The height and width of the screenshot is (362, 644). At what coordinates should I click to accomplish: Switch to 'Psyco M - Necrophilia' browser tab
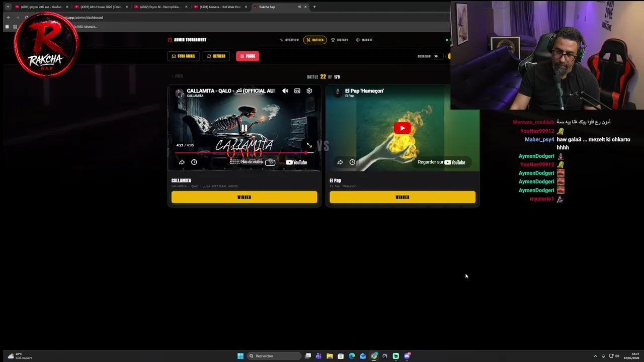(160, 7)
